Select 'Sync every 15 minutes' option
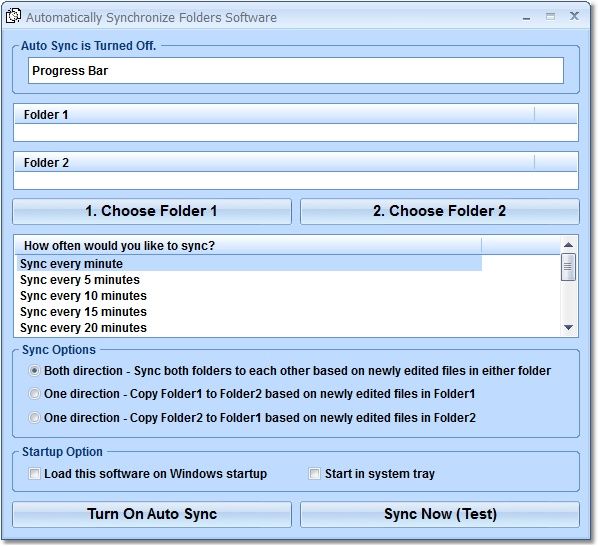The height and width of the screenshot is (547, 598). click(249, 312)
